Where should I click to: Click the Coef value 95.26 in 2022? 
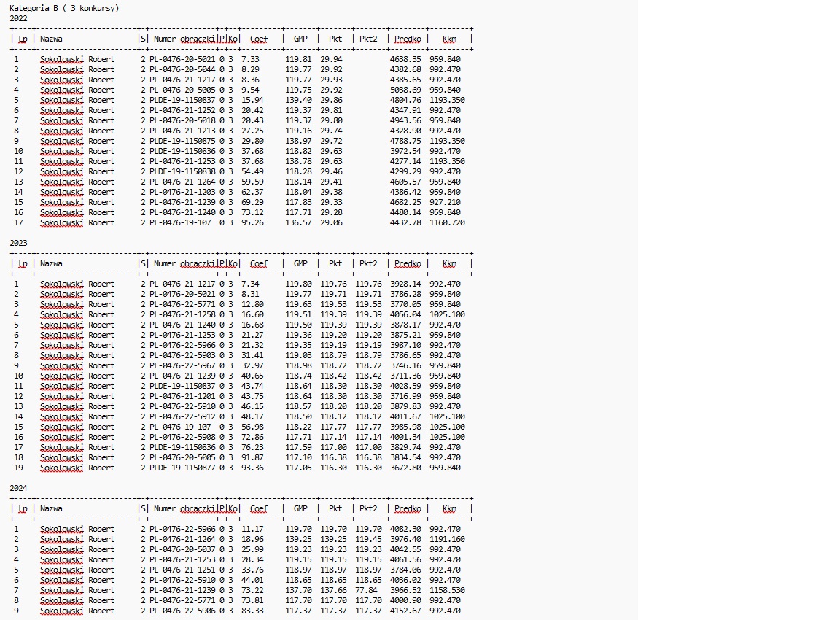pos(252,222)
